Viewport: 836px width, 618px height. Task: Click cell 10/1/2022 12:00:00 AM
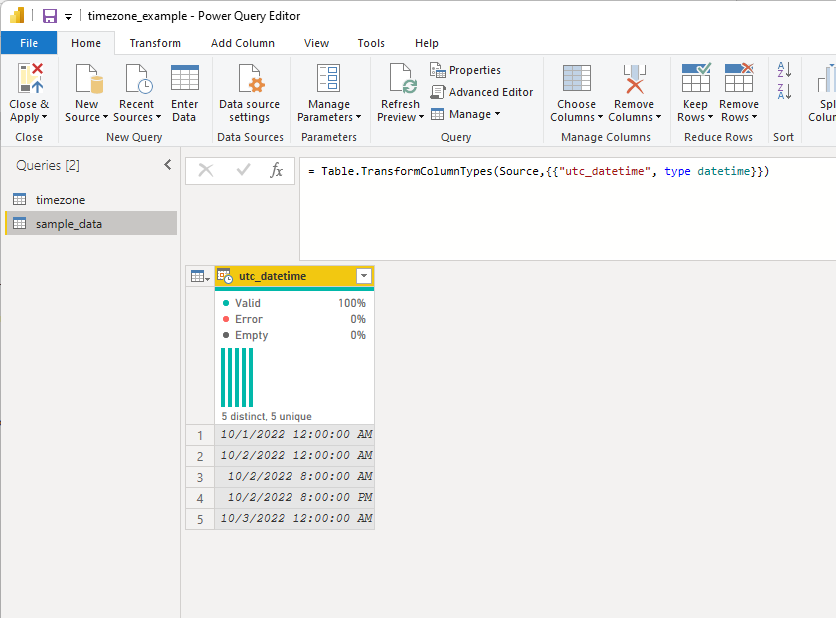coord(294,435)
